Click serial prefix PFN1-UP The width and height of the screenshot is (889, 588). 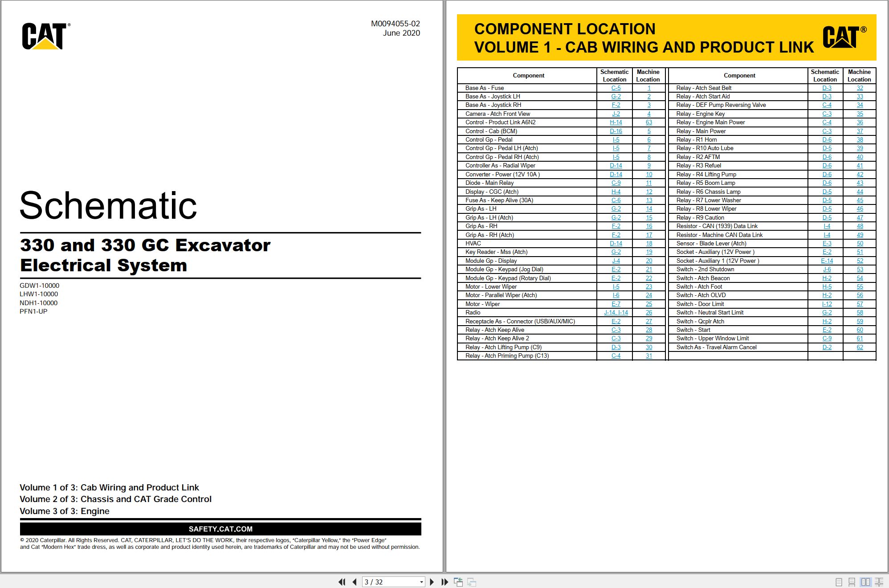pos(33,311)
